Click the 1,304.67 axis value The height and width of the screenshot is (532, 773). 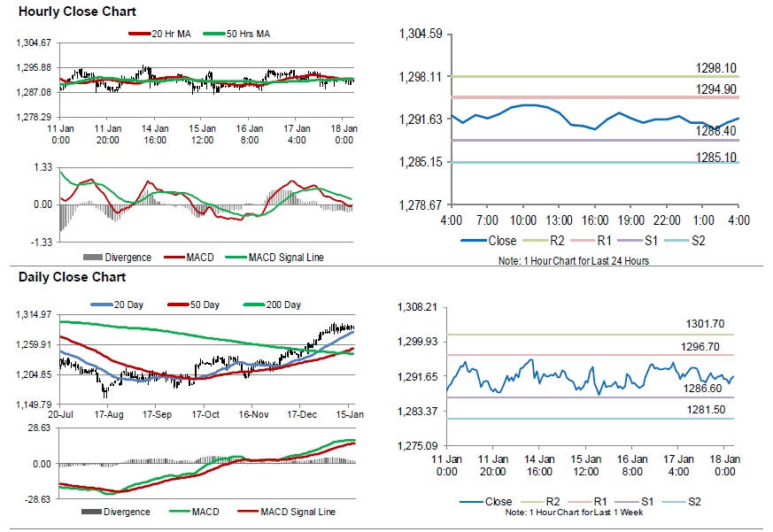(x=34, y=42)
